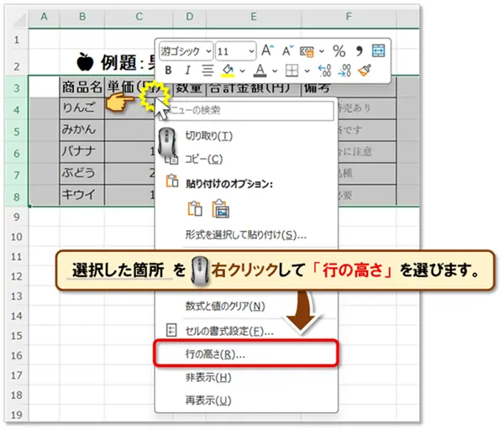Image resolution: width=504 pixels, height=430 pixels.
Task: Click accounting number format icon
Action: tap(307, 51)
